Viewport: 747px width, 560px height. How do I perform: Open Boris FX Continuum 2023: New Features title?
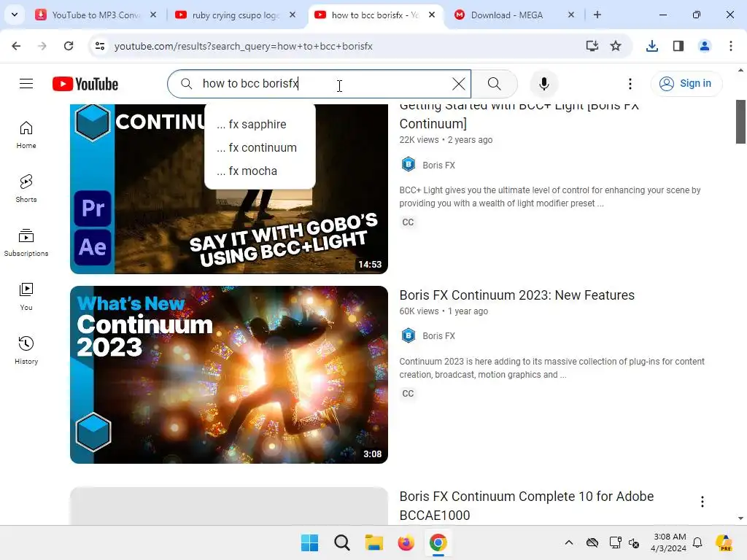point(516,295)
